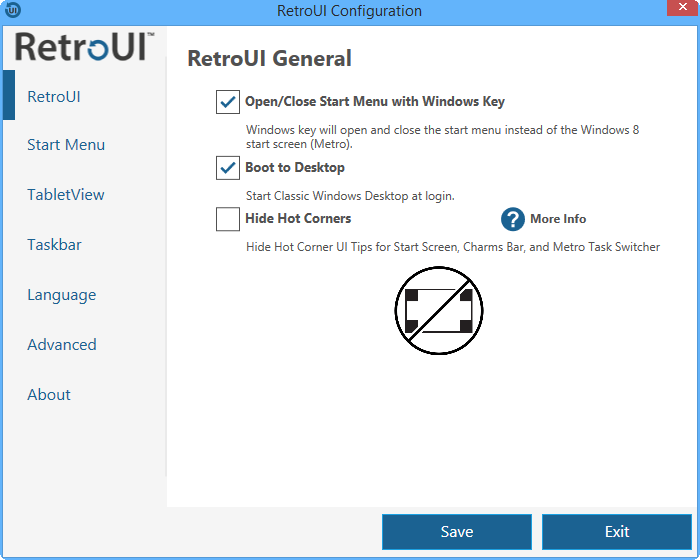Screen dimensions: 700x560
Task: Click the RetroUI logo in sidebar
Action: pos(85,46)
